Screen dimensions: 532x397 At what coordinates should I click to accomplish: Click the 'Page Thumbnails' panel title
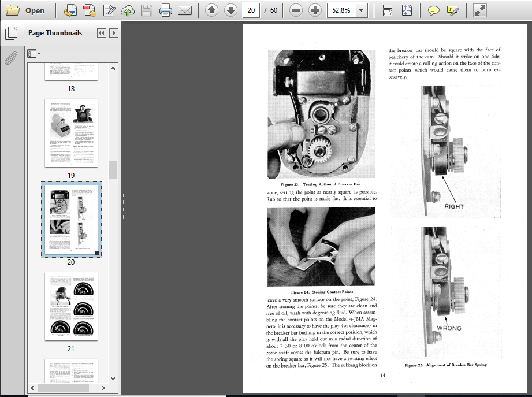[x=55, y=33]
